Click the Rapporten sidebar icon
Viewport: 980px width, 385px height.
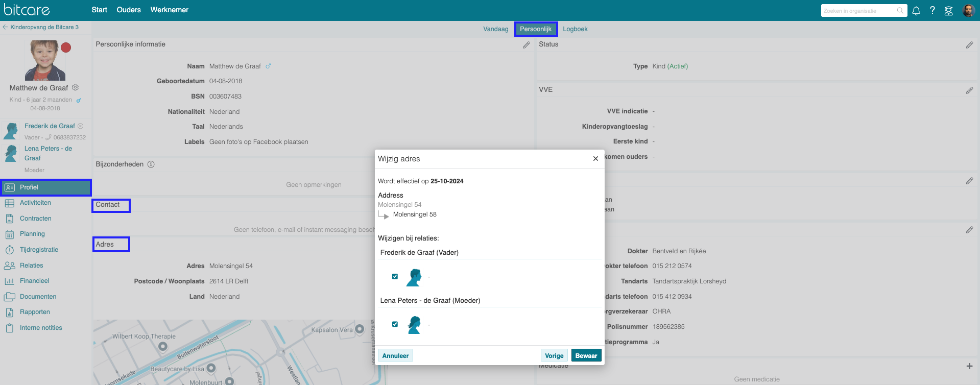[x=9, y=312]
